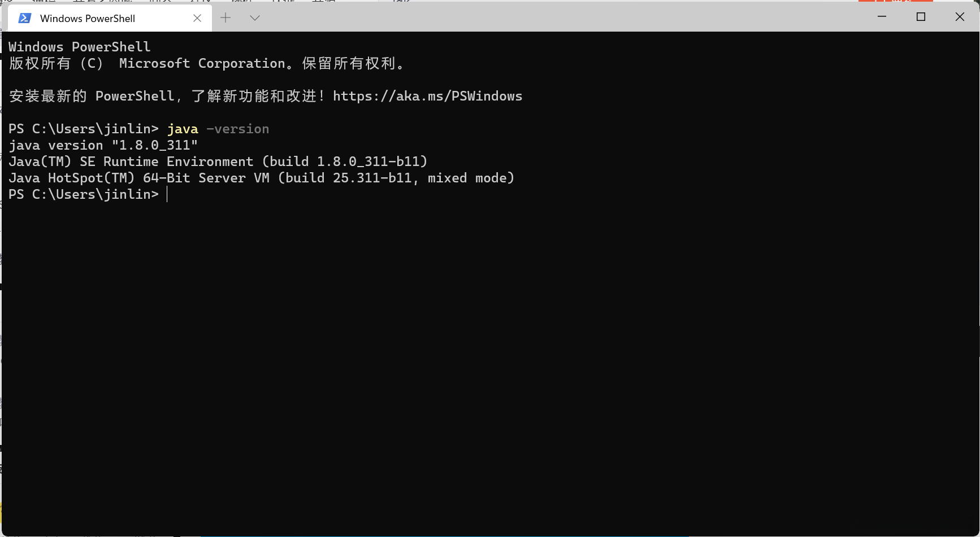Click the yellow "java" command text
Viewport: 980px width, 537px height.
pyautogui.click(x=183, y=129)
